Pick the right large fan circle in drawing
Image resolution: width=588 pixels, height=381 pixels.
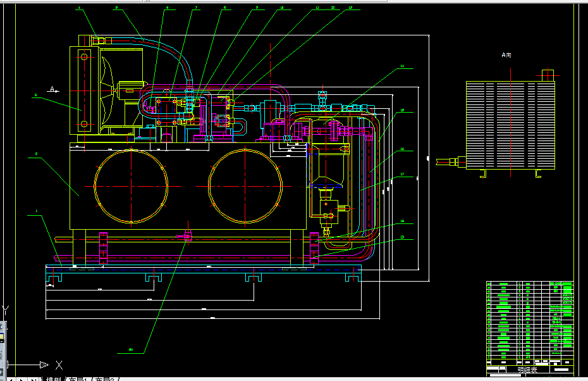(x=245, y=186)
